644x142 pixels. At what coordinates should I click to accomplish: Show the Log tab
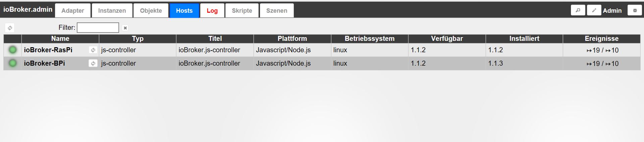click(212, 11)
